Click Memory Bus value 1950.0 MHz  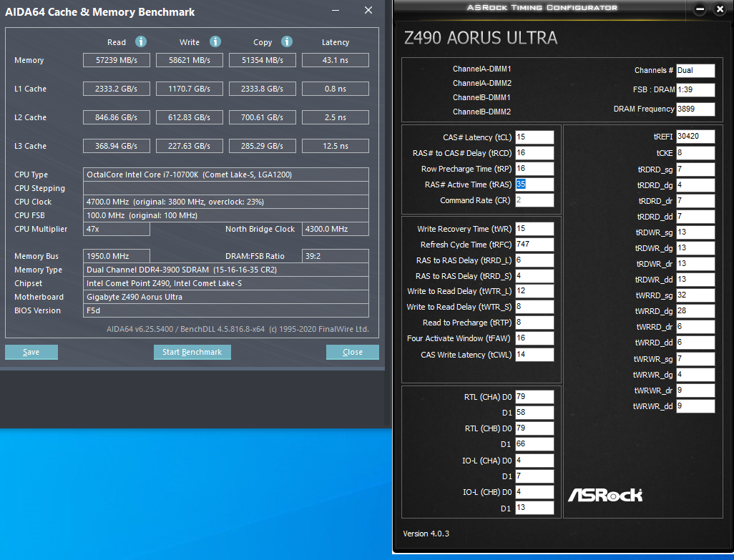pyautogui.click(x=117, y=256)
